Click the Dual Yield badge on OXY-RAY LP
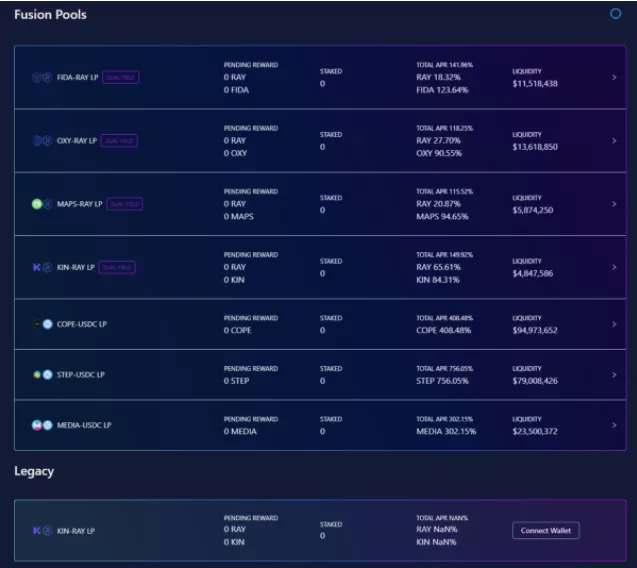 tap(119, 141)
